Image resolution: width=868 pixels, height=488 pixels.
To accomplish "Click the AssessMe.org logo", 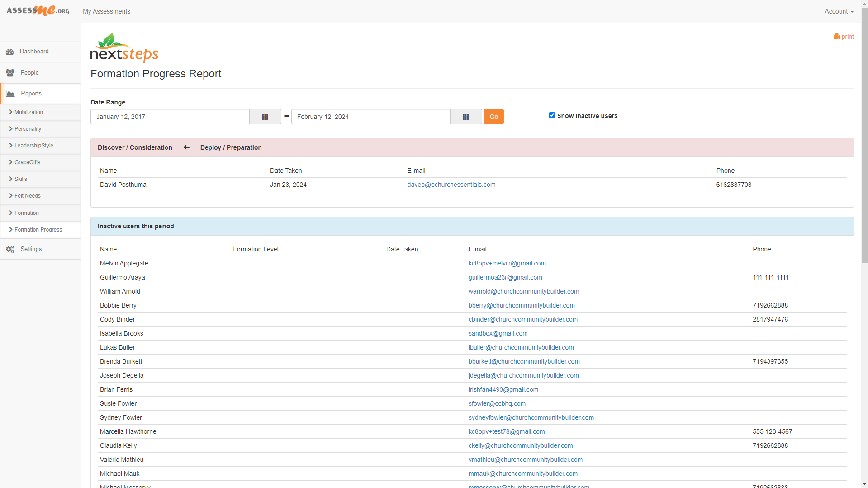I will tap(38, 10).
